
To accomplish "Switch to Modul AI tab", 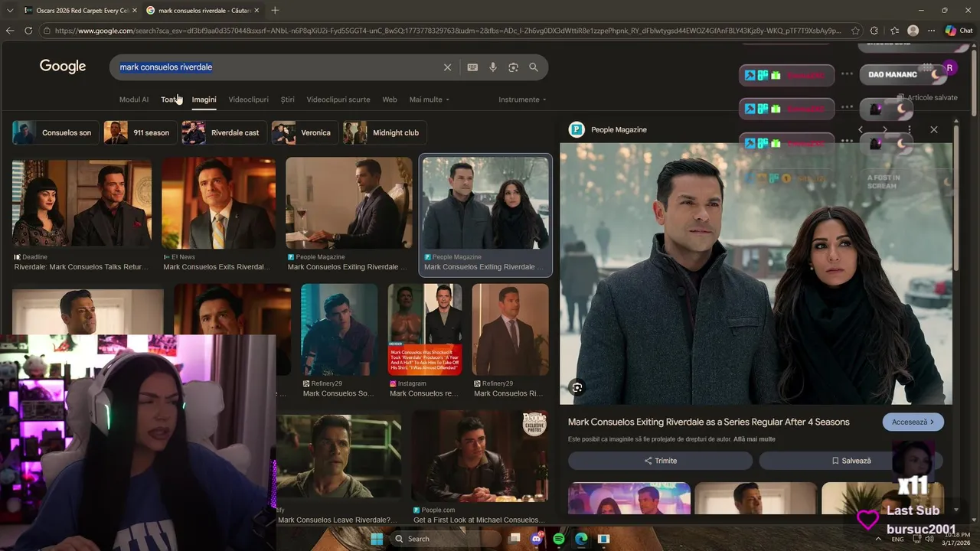I will click(134, 99).
